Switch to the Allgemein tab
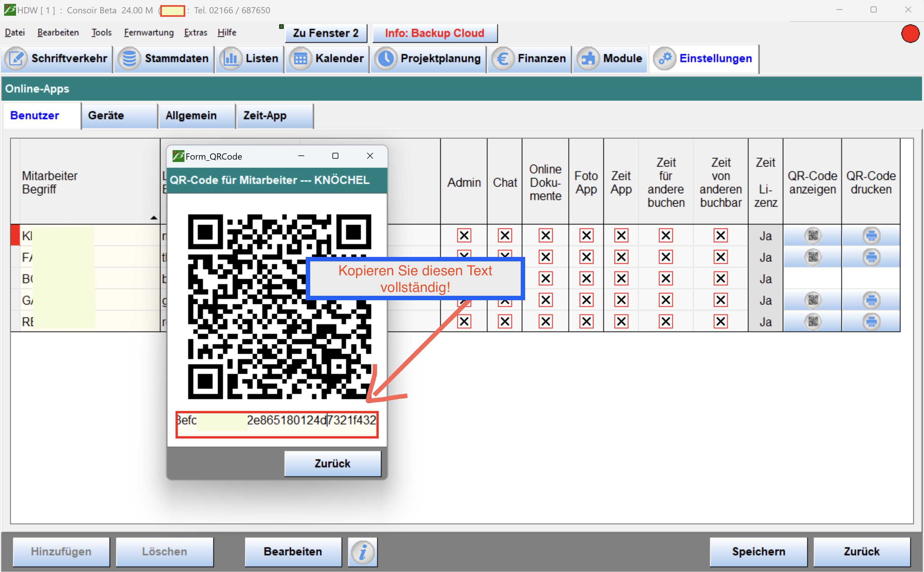The width and height of the screenshot is (924, 572). click(197, 116)
